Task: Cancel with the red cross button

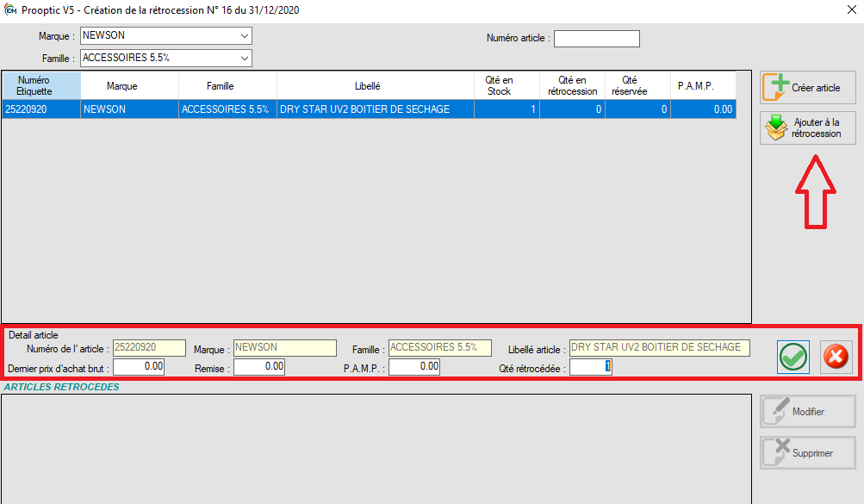Action: tap(836, 357)
